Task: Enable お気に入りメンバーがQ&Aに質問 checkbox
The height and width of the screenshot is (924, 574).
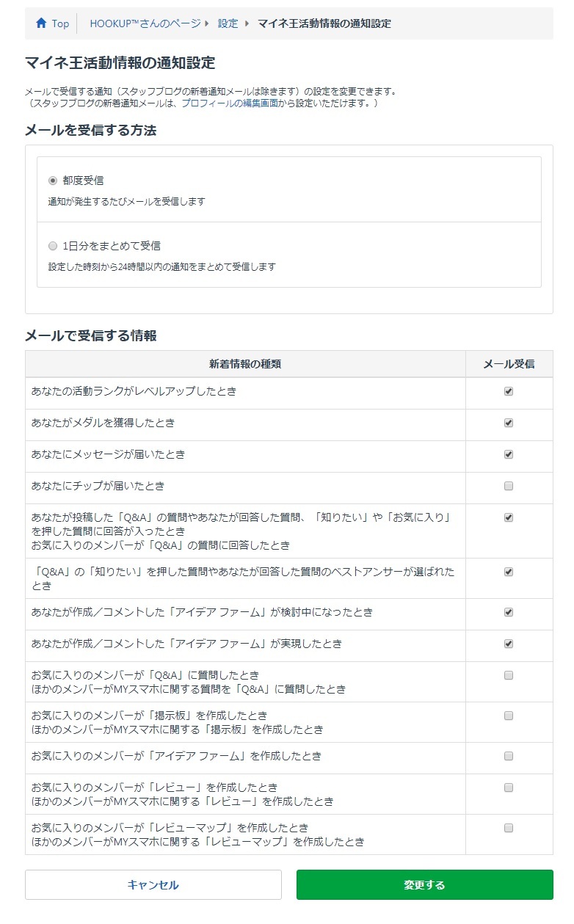Action: [509, 676]
